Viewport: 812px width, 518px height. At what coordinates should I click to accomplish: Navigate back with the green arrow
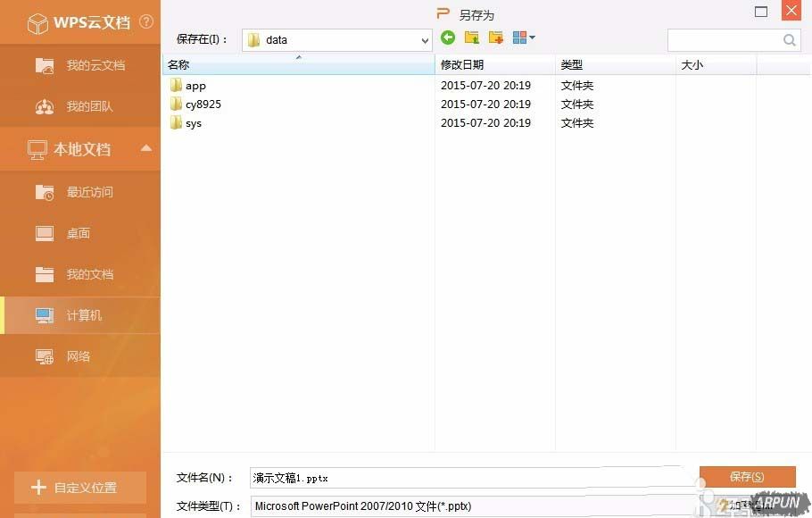[447, 39]
